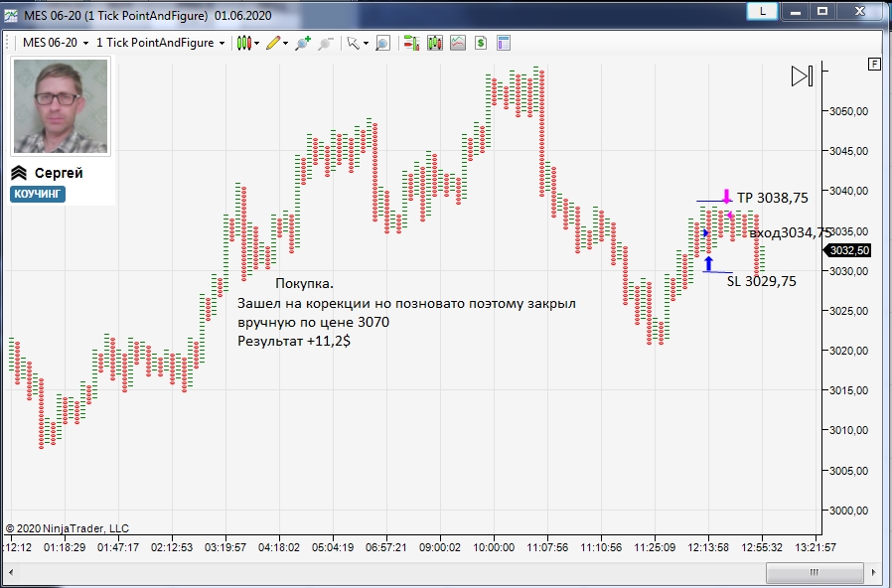
Task: Open the Data Series candlestick icon
Action: (x=435, y=43)
